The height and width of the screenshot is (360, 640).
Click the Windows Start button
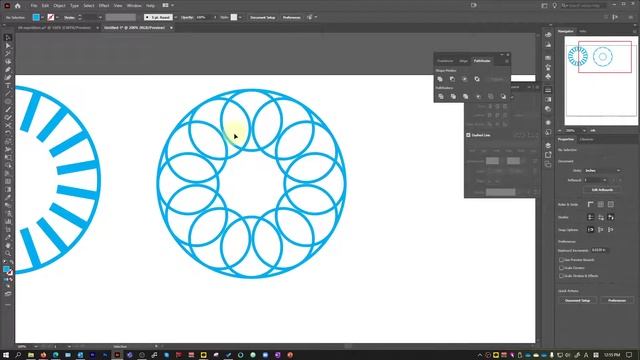(6, 355)
